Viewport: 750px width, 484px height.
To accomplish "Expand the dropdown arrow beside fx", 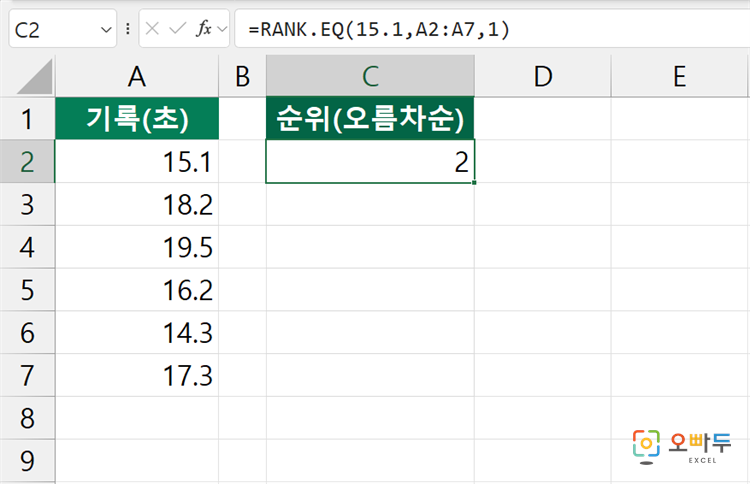I will [x=222, y=30].
